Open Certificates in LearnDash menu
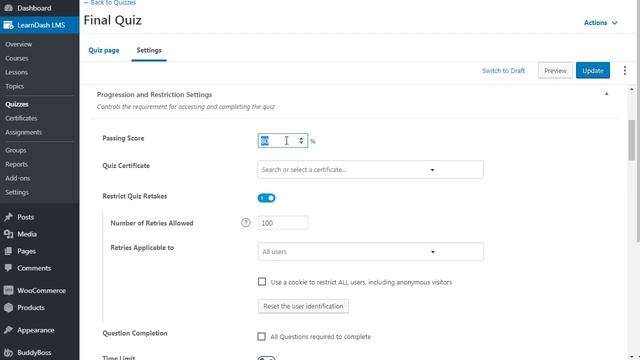This screenshot has height=360, width=640. (21, 118)
